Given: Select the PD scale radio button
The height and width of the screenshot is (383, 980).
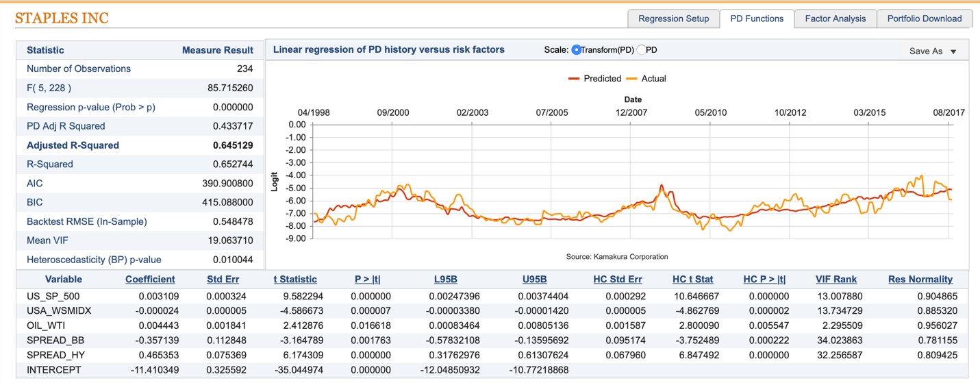Looking at the screenshot, I should click(x=642, y=50).
